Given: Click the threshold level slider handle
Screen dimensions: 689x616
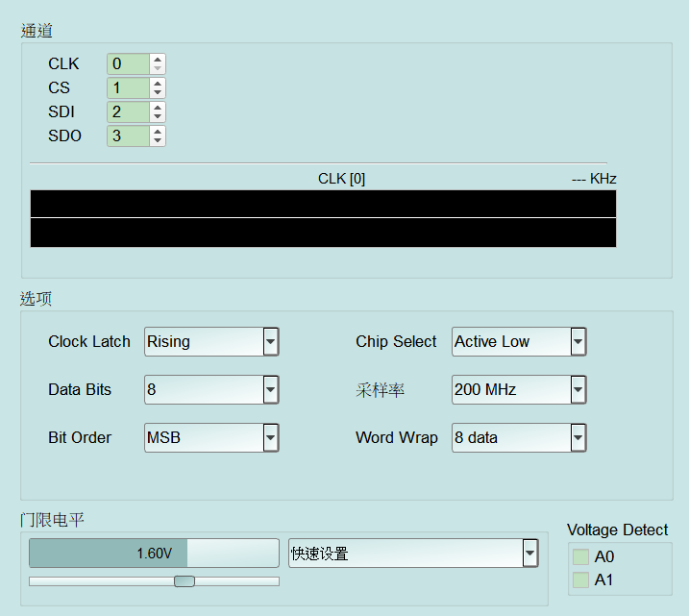Looking at the screenshot, I should (x=185, y=581).
